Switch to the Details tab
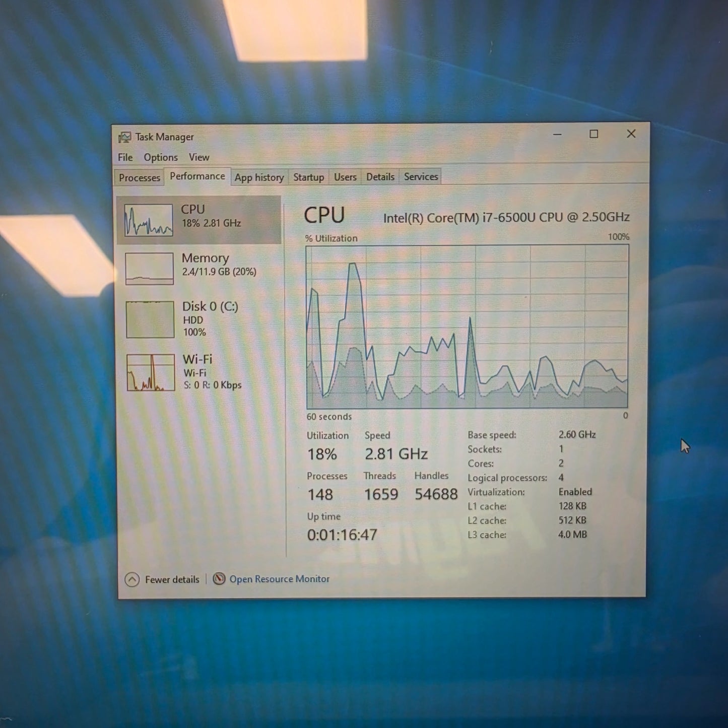 380,177
